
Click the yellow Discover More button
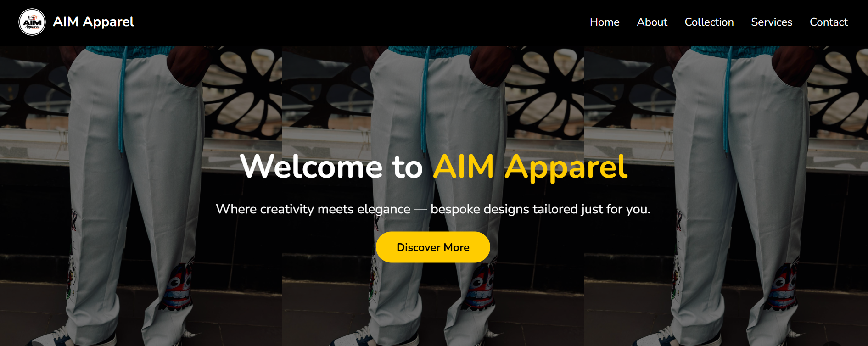[433, 247]
